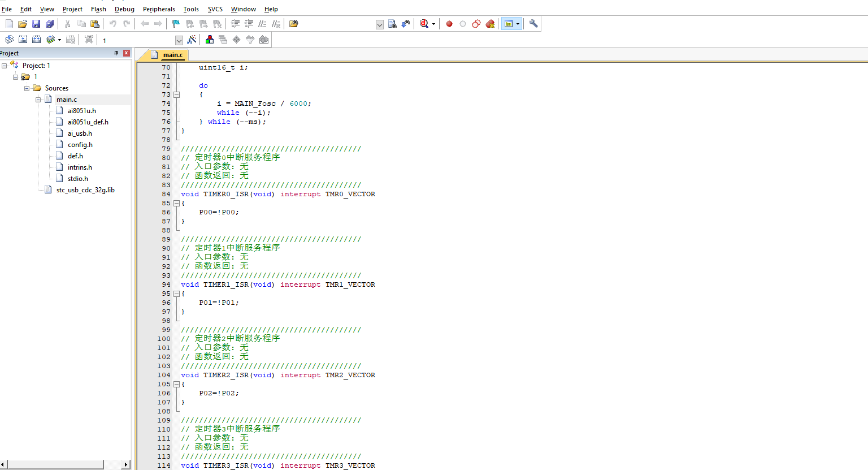This screenshot has width=868, height=470.
Task: Open the Project menu
Action: pyautogui.click(x=72, y=9)
